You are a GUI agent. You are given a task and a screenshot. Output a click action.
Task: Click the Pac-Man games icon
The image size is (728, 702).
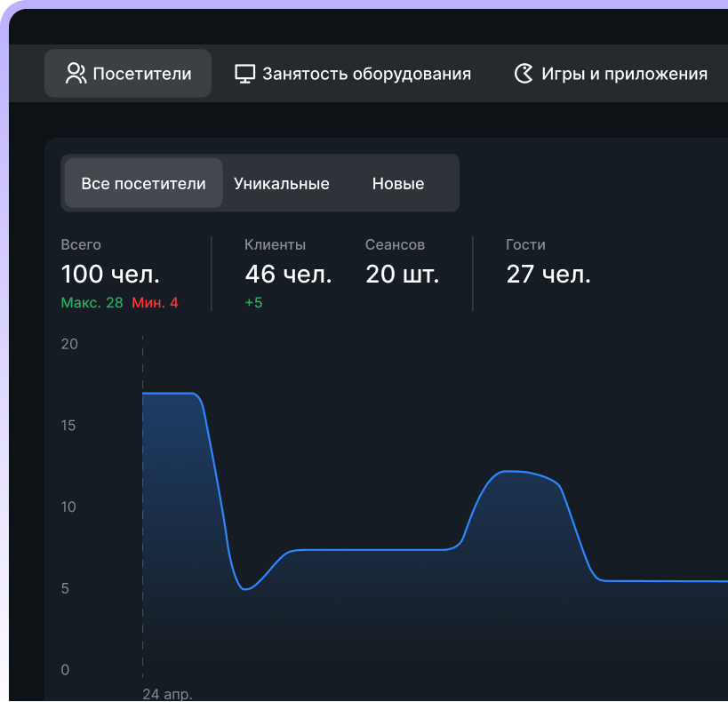524,74
